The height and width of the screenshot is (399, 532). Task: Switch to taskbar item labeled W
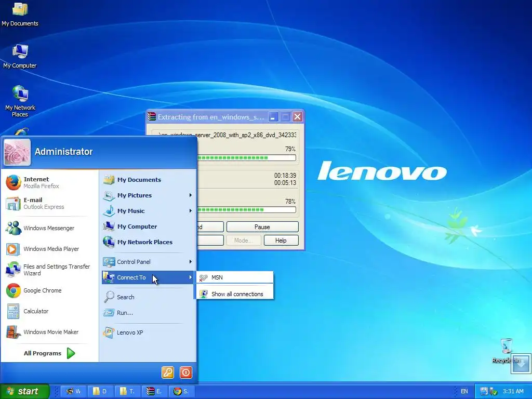click(x=73, y=391)
